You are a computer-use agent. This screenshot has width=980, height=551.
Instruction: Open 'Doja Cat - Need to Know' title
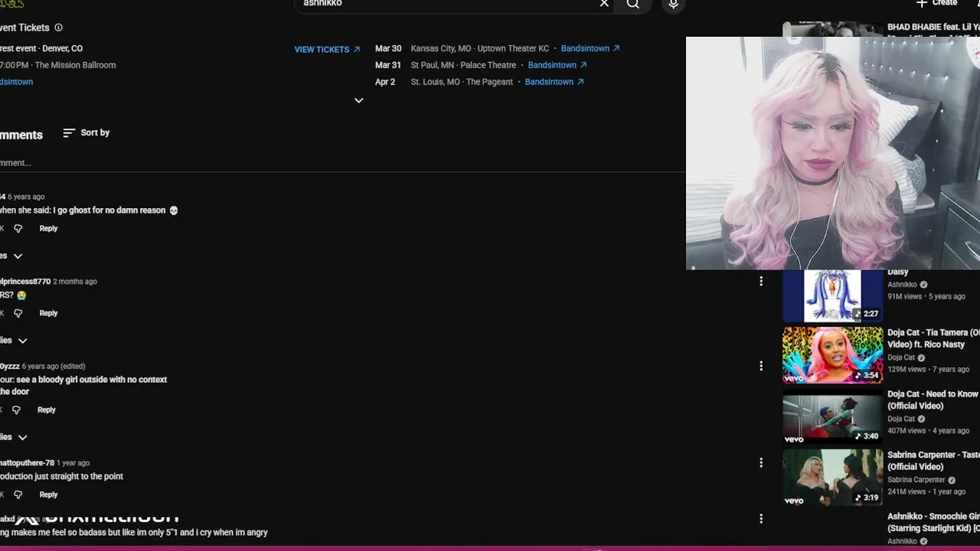click(x=933, y=400)
